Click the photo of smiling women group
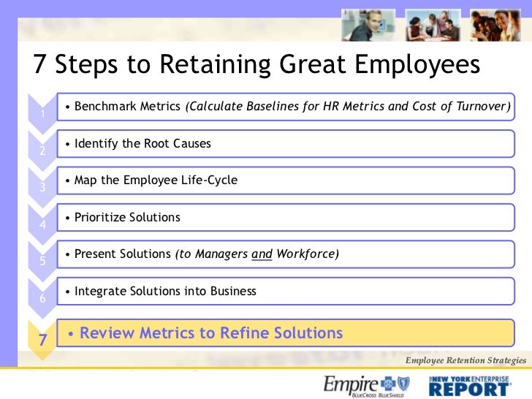The image size is (532, 399). 495,26
